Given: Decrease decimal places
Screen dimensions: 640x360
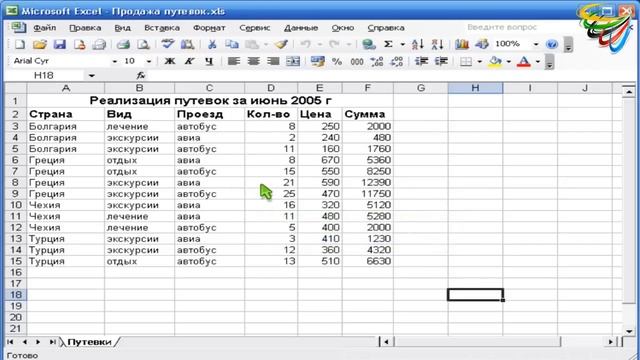Looking at the screenshot, I should [x=396, y=62].
